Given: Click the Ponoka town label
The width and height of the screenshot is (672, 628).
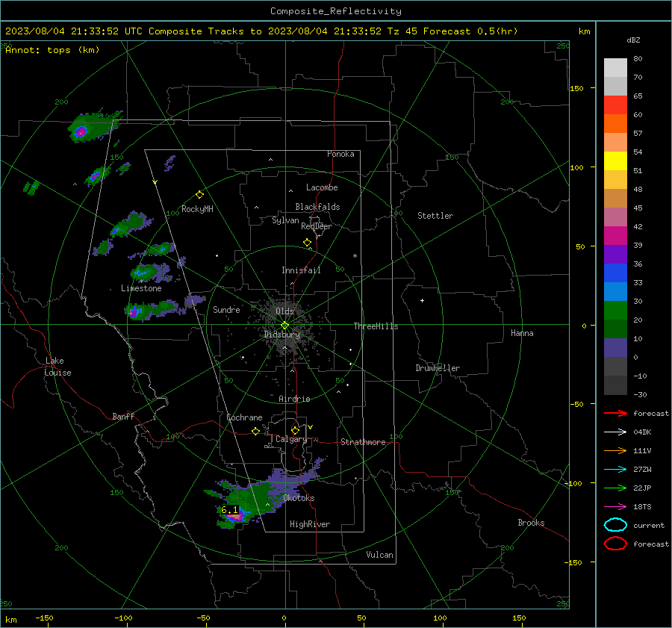Looking at the screenshot, I should click(x=340, y=154).
